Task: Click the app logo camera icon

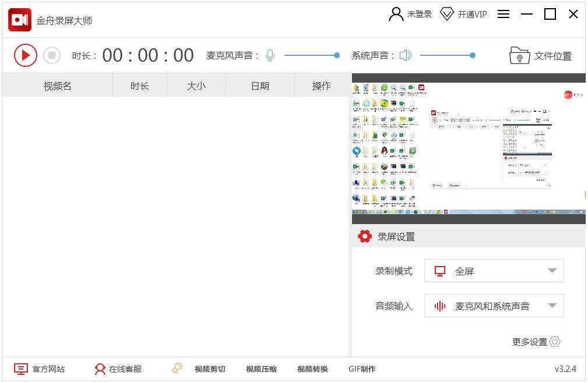Action: (19, 19)
